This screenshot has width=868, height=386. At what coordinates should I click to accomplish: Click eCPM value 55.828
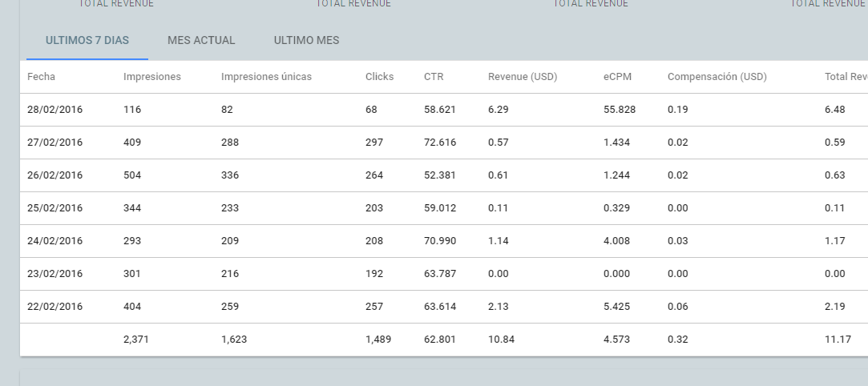[x=620, y=110]
